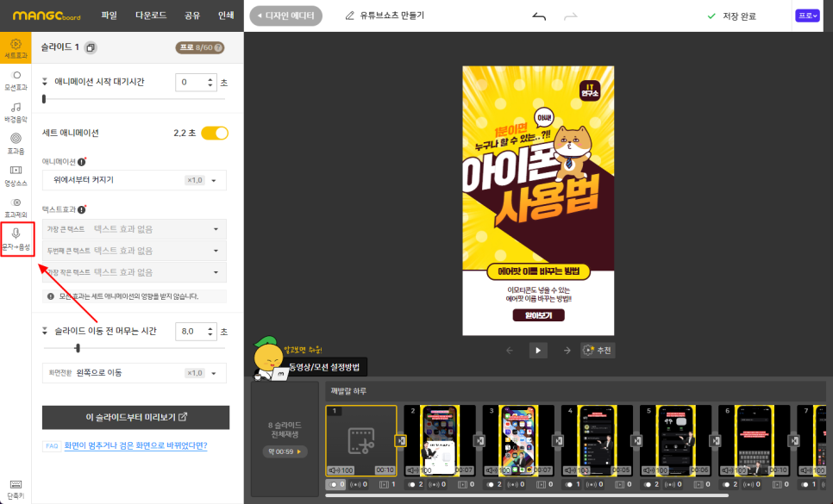Click motion effect count under slide 1
Viewport: 833px width, 504px height.
335,484
